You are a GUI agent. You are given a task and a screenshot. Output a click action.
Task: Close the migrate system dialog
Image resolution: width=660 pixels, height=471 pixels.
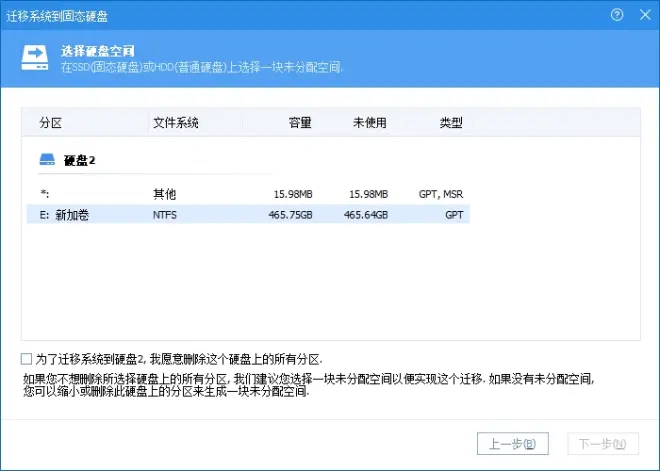click(x=645, y=15)
